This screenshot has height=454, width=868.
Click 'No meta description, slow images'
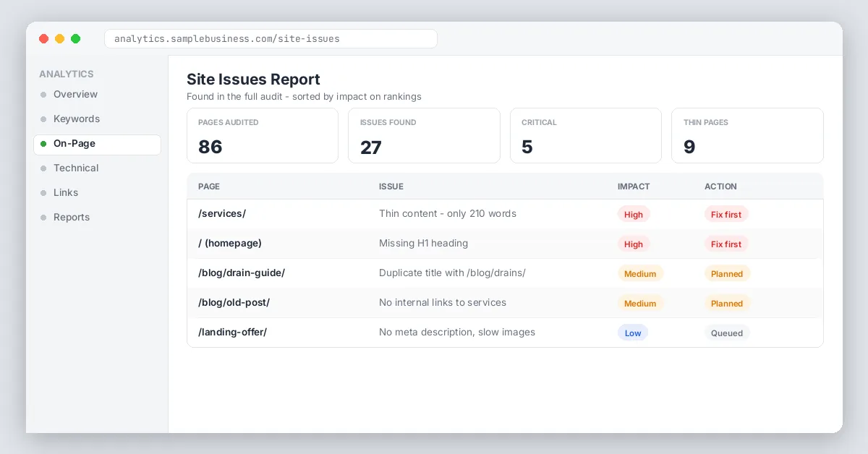tap(457, 332)
